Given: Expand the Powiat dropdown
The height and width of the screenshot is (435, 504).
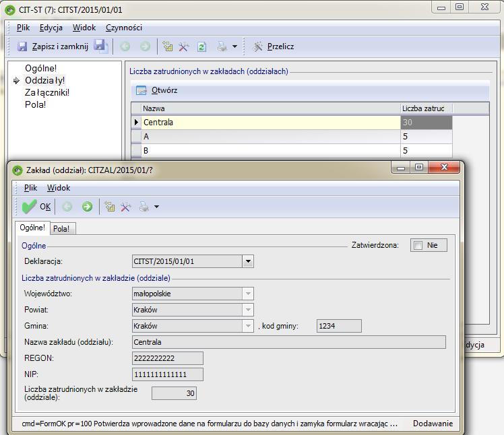Looking at the screenshot, I should pos(248,310).
